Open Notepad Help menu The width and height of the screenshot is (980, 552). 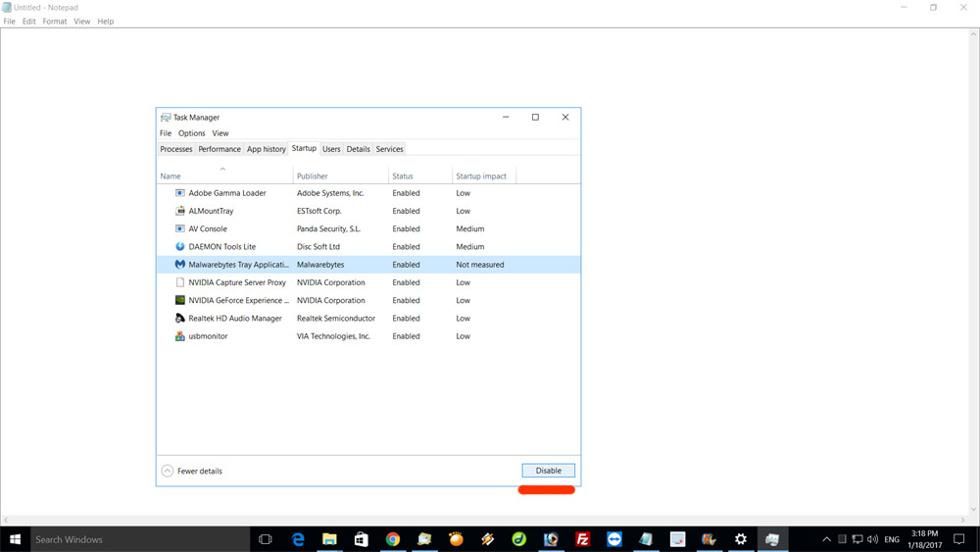click(x=106, y=22)
